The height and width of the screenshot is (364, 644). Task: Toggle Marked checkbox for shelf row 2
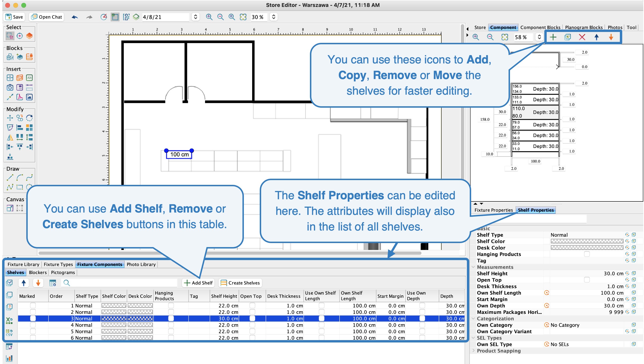(33, 312)
